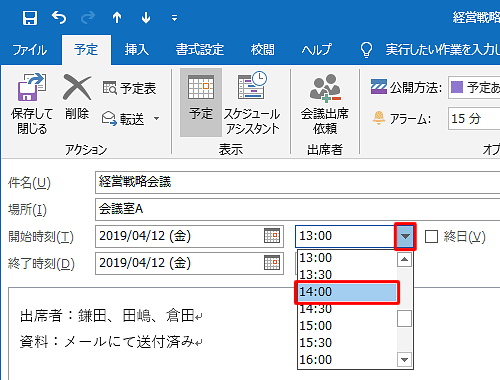Edit the start date 2019/04/12 field
500x380 pixels.
click(x=189, y=236)
